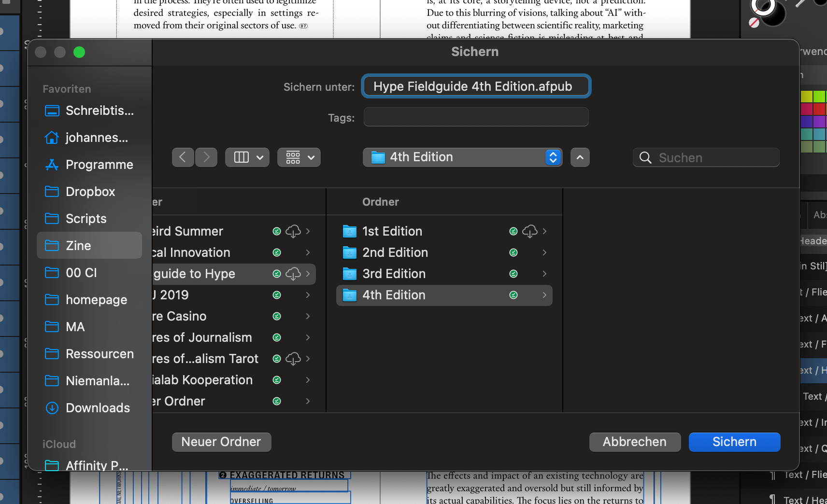Click the cloud download icon for 1st Edition

[x=529, y=232]
